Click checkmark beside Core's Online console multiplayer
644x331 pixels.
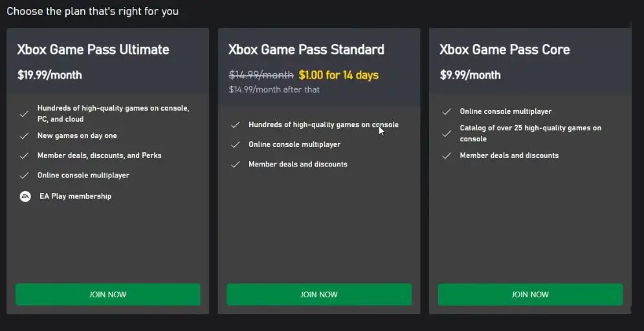coord(447,111)
